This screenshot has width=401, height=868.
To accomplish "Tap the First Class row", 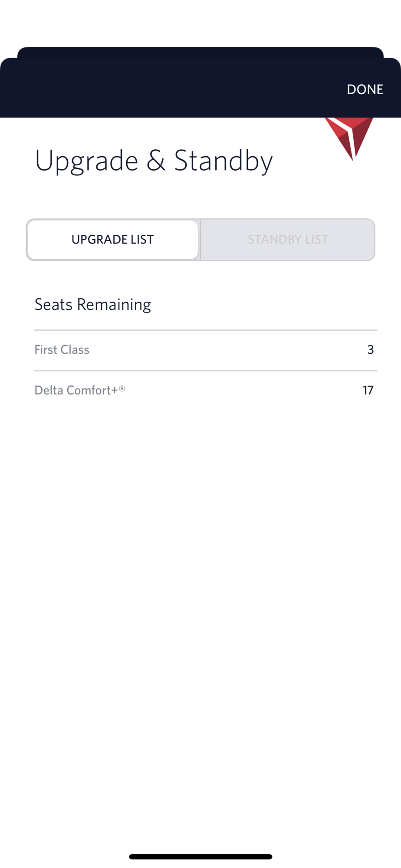I will pyautogui.click(x=206, y=350).
